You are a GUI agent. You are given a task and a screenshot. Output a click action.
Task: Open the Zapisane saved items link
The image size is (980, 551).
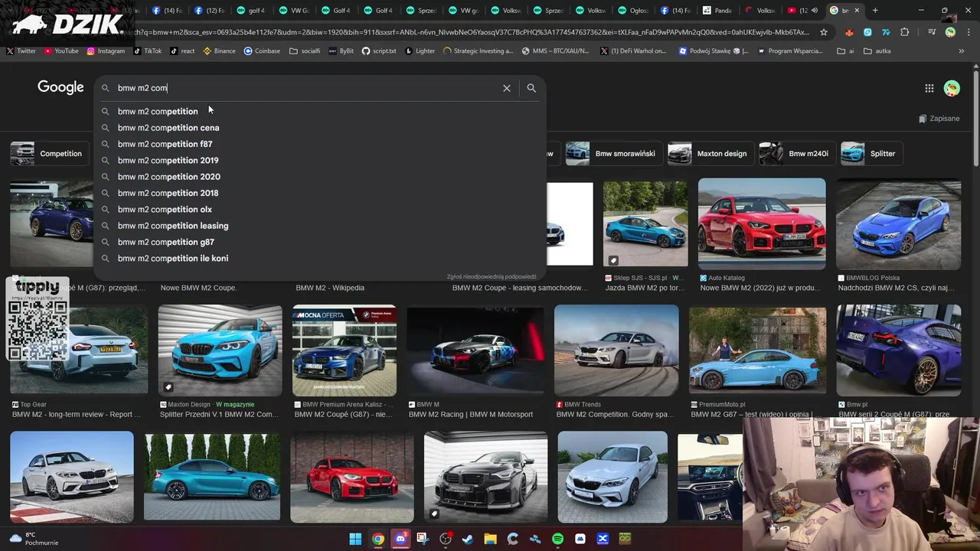[939, 119]
